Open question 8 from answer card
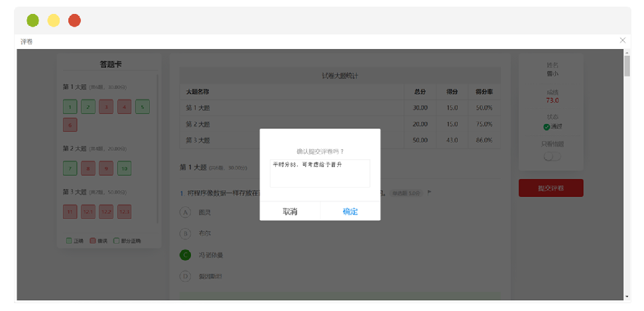The image size is (644, 311). click(88, 168)
